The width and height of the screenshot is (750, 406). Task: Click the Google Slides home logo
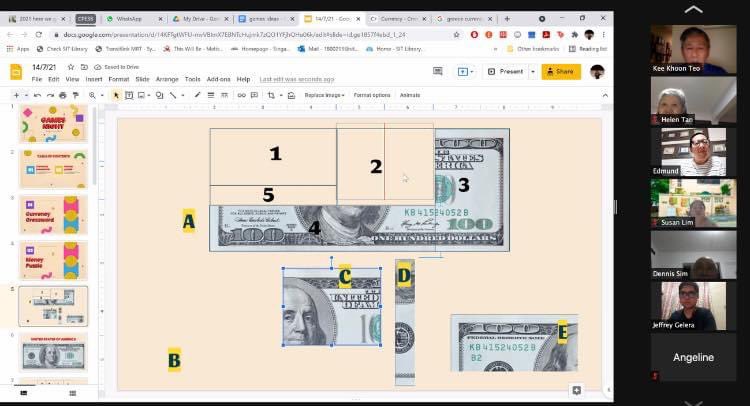coord(16,72)
